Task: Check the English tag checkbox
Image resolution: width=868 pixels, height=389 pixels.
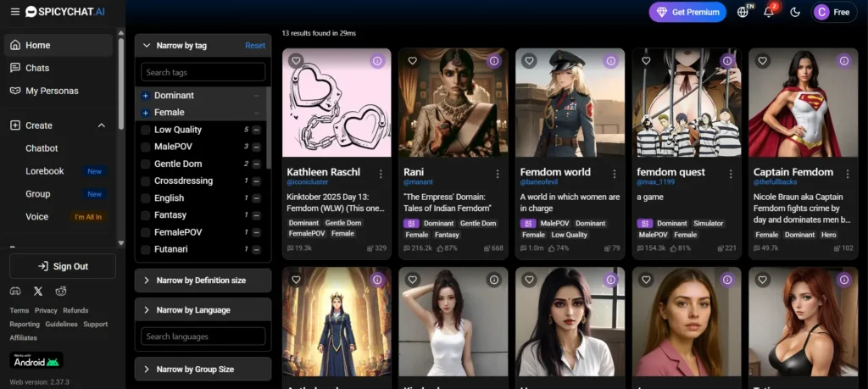Action: 146,198
